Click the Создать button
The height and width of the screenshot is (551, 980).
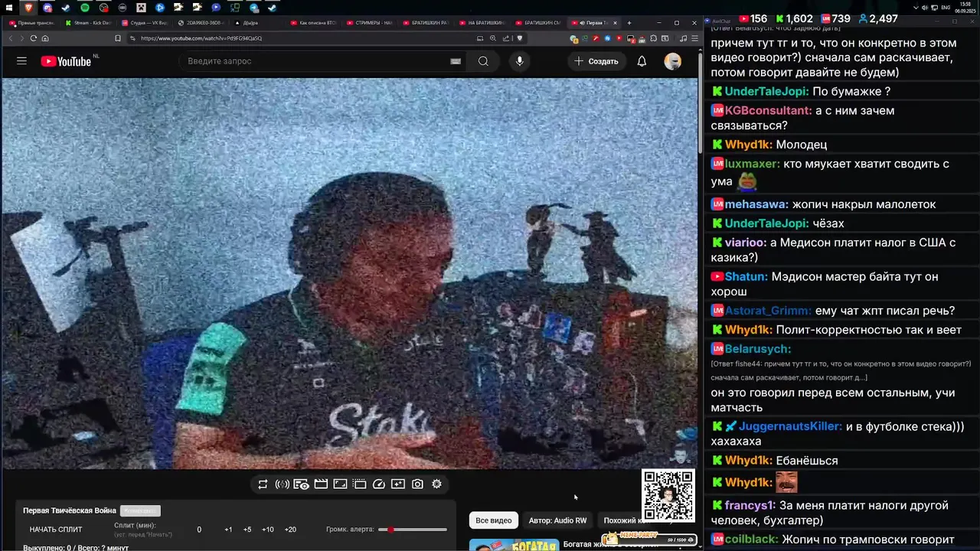[596, 61]
